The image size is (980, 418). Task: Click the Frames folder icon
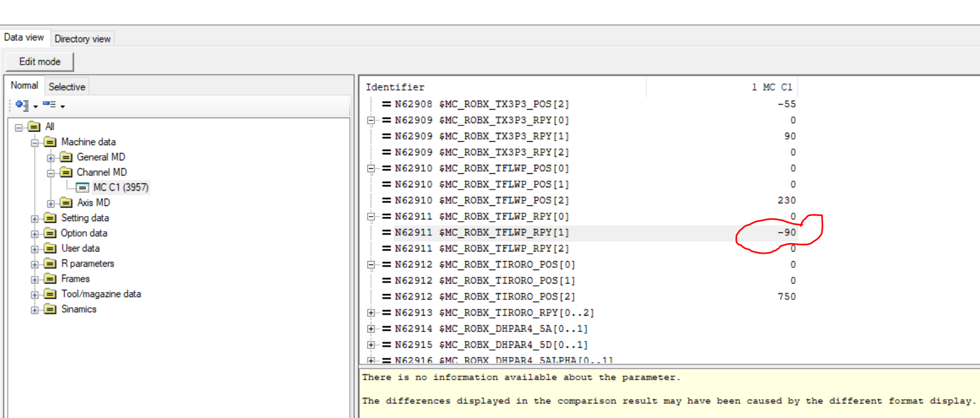pyautogui.click(x=50, y=279)
